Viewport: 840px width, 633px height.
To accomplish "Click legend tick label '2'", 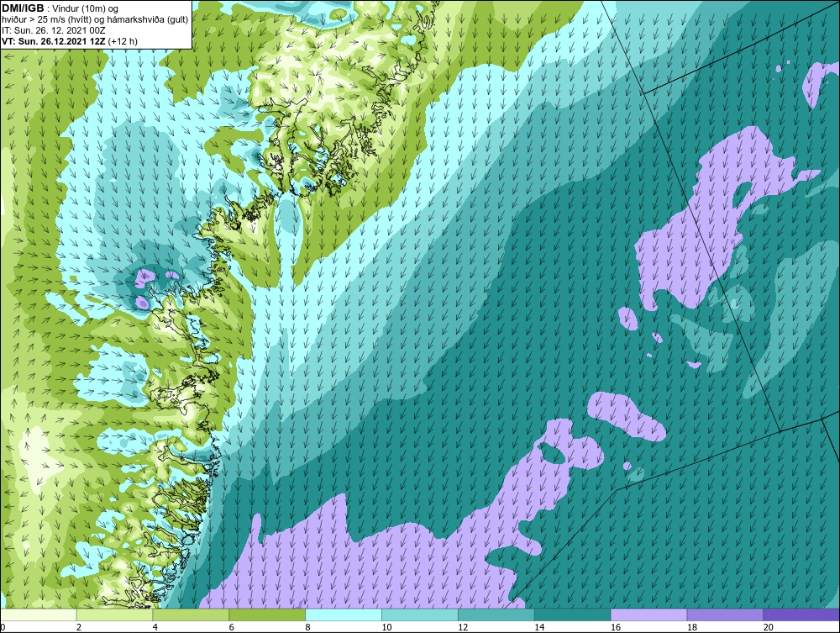I will [79, 627].
